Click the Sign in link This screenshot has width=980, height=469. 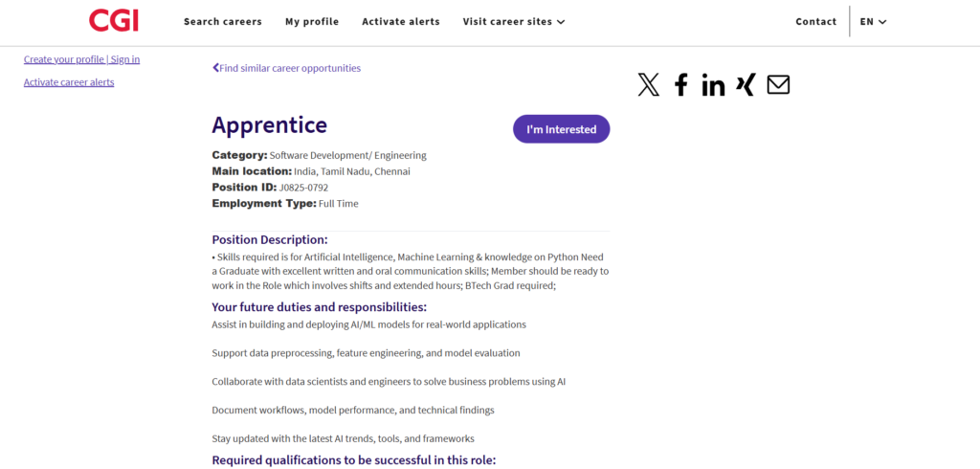[x=124, y=59]
